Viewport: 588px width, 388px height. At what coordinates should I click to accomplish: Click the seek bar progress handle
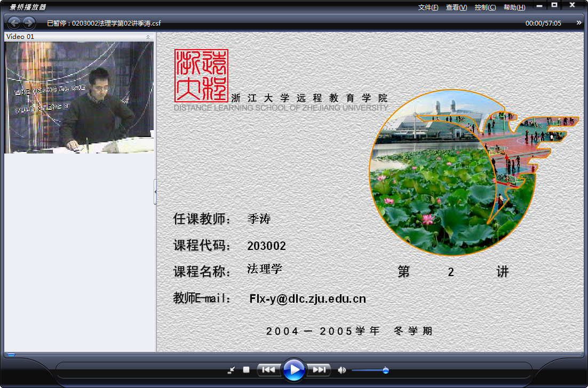click(x=11, y=354)
